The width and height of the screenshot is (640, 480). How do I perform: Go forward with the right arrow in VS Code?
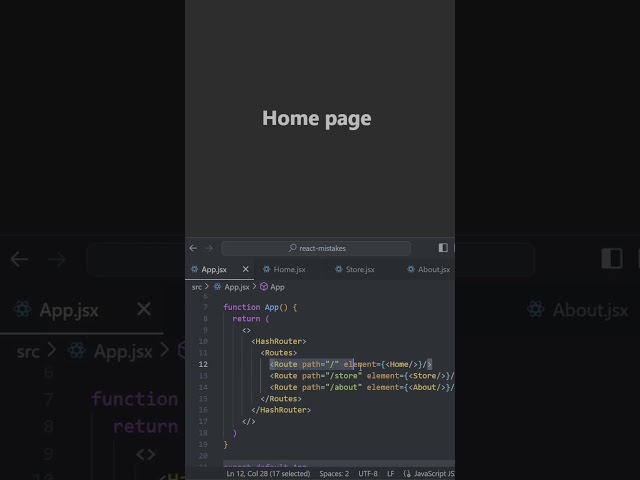tap(209, 248)
